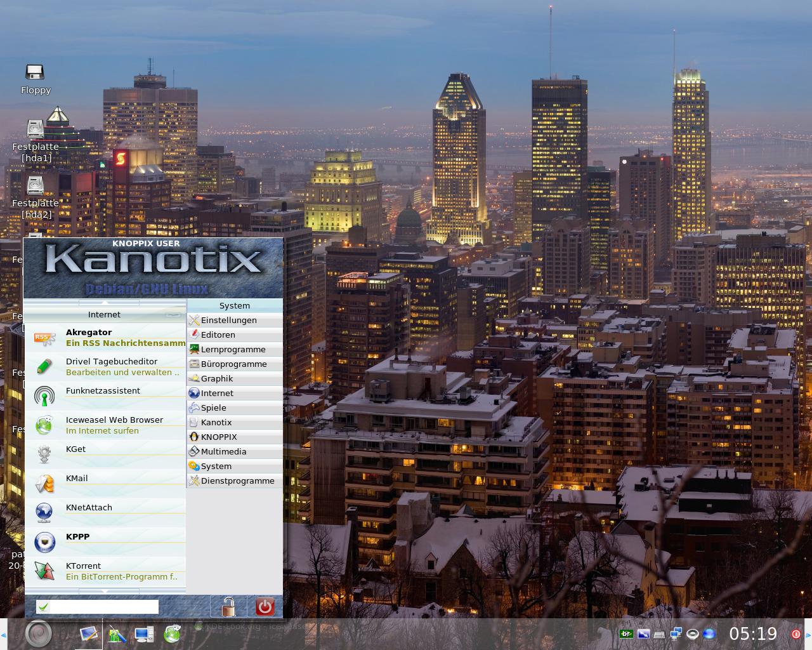Open Spiele category
This screenshot has height=650, width=812.
[235, 408]
